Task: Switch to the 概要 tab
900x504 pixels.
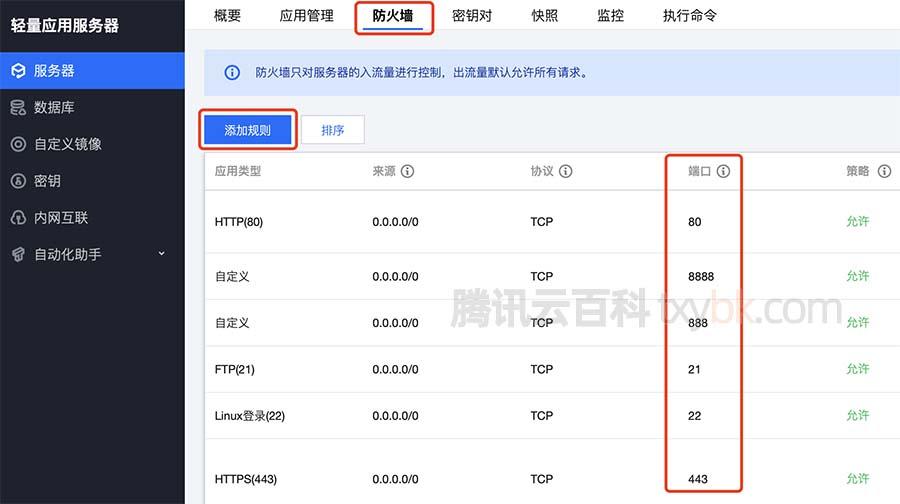Action: pos(227,15)
